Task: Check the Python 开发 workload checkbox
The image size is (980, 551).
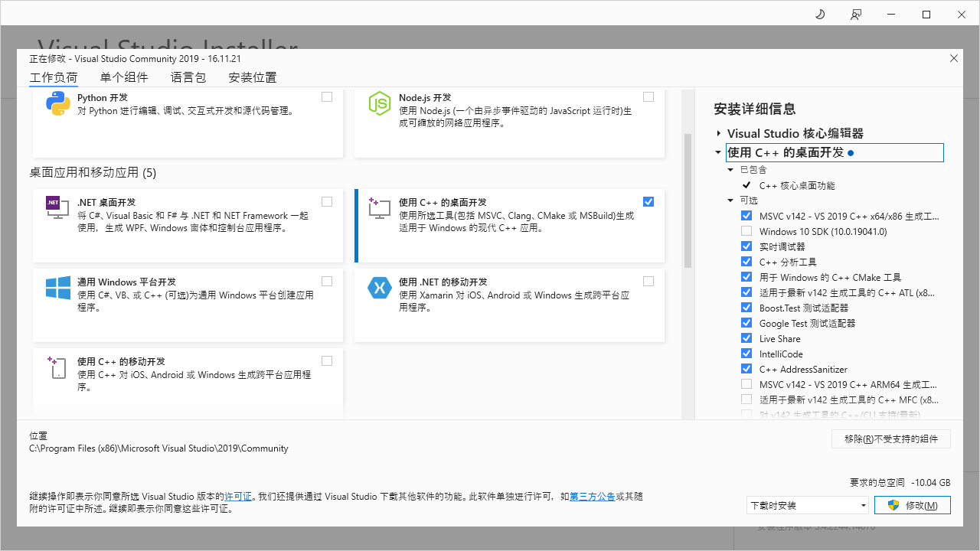Action: tap(327, 97)
